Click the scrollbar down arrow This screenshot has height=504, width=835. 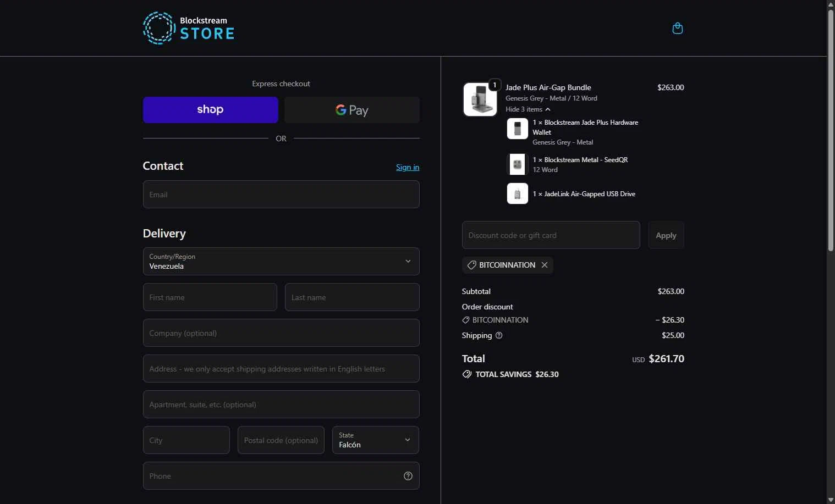click(831, 500)
